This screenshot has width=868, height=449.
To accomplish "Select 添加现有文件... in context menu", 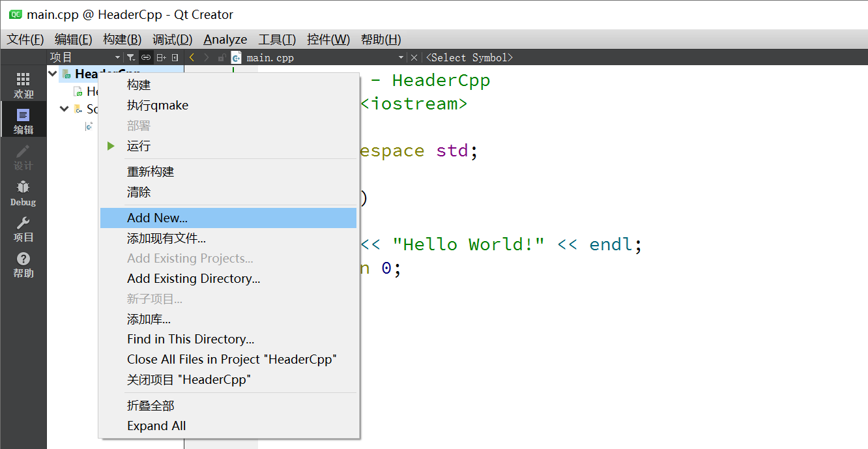I will (x=228, y=239).
